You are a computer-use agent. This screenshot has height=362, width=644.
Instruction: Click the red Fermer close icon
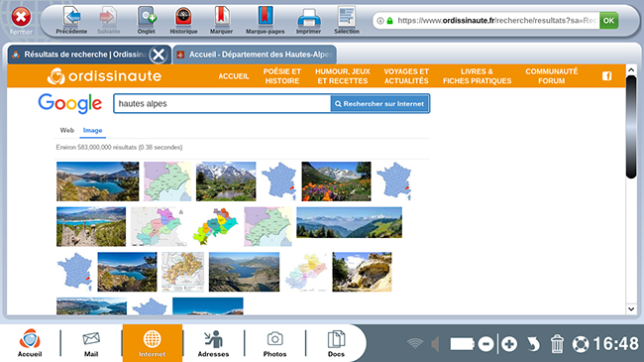21,18
